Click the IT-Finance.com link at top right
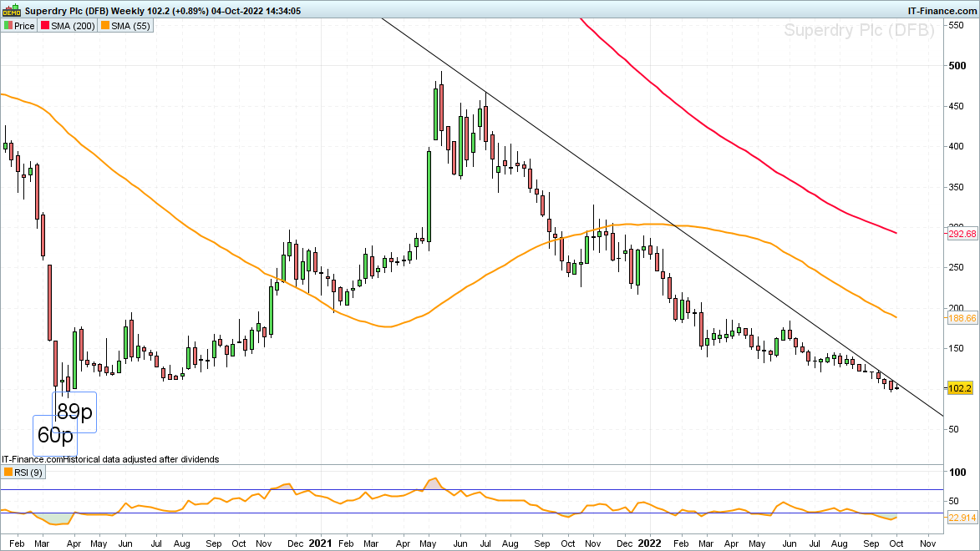 [x=942, y=11]
